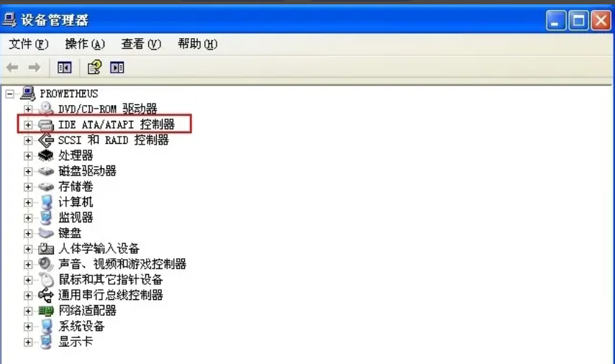Expand SCSI 和 RAID 控制器 node

coord(28,140)
